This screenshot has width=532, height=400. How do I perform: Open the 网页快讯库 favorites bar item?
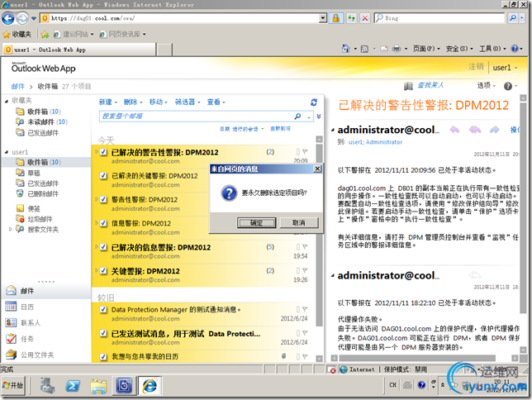122,34
